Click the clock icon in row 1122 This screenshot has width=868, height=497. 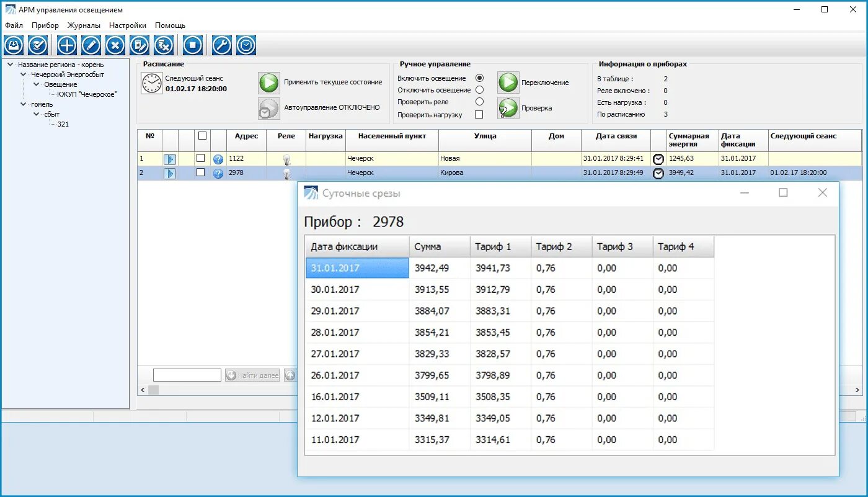(x=658, y=159)
